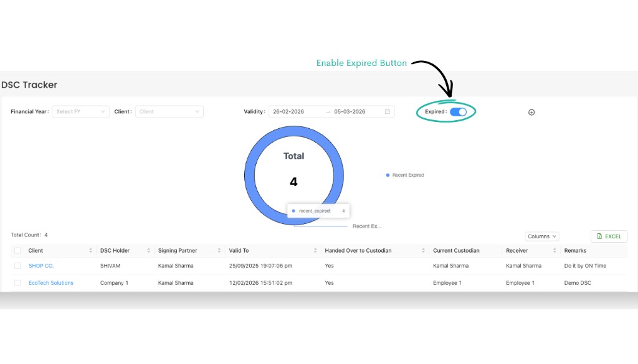Screen dimensions: 638x364
Task: Toggle the Recent Expired legend item
Action: coord(406,175)
